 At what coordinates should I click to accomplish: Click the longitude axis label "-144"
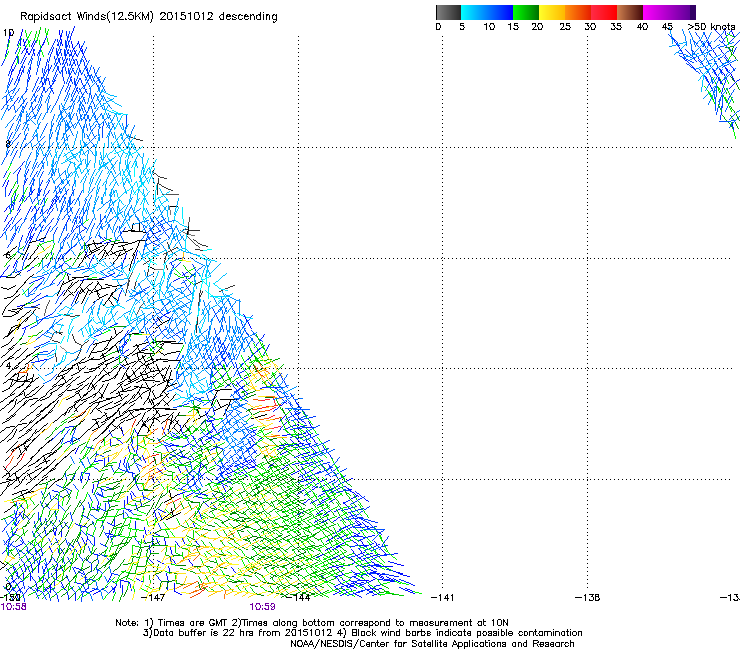click(298, 598)
